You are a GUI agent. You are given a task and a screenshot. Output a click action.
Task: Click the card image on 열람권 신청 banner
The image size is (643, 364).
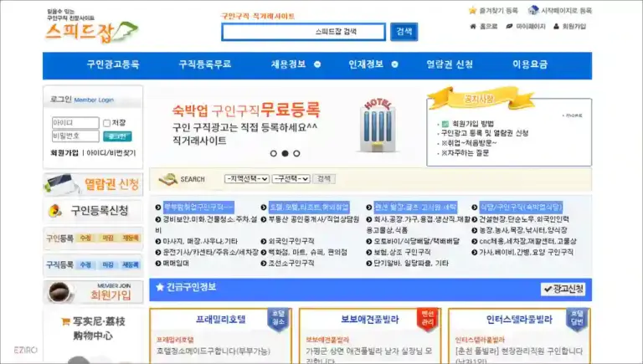[61, 184]
